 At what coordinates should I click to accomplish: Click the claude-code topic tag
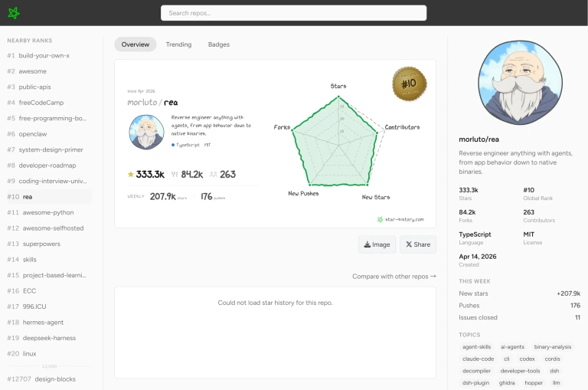click(x=478, y=359)
